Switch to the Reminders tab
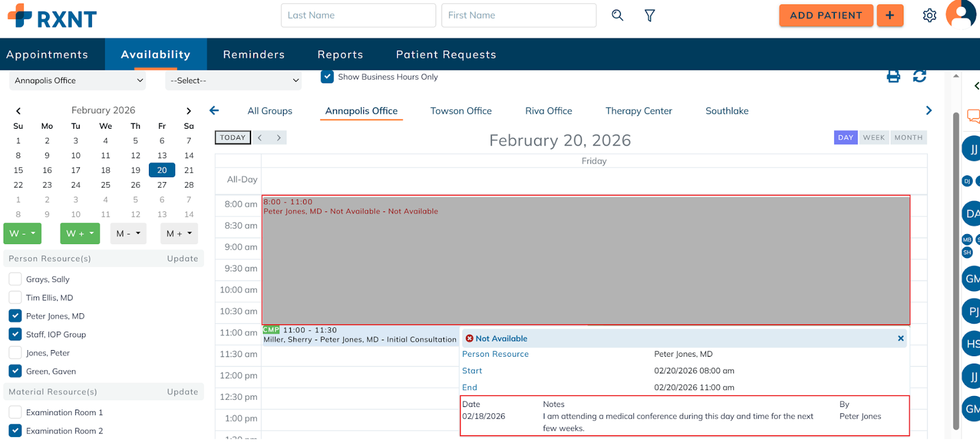The width and height of the screenshot is (980, 442). [254, 55]
